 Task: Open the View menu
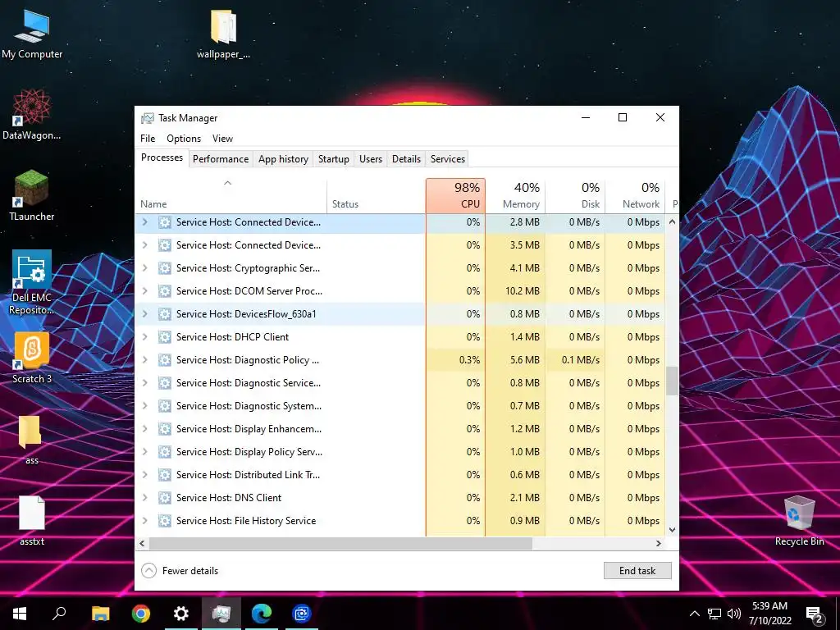coord(222,138)
